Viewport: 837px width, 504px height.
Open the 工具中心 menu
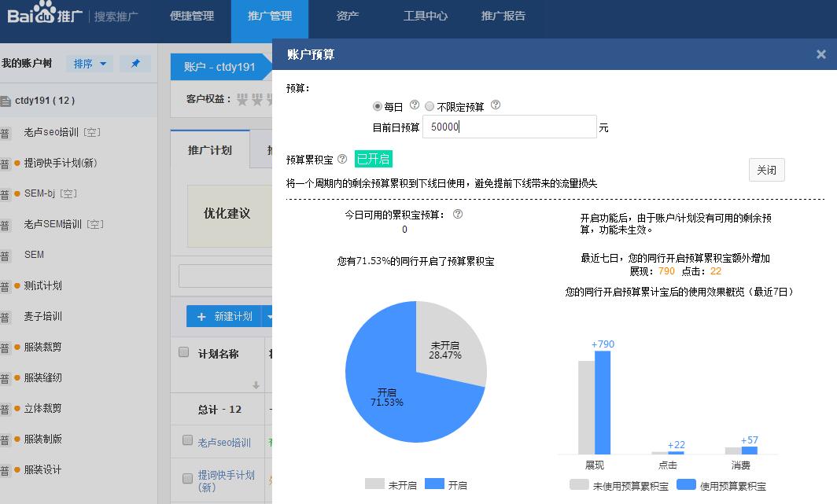425,15
